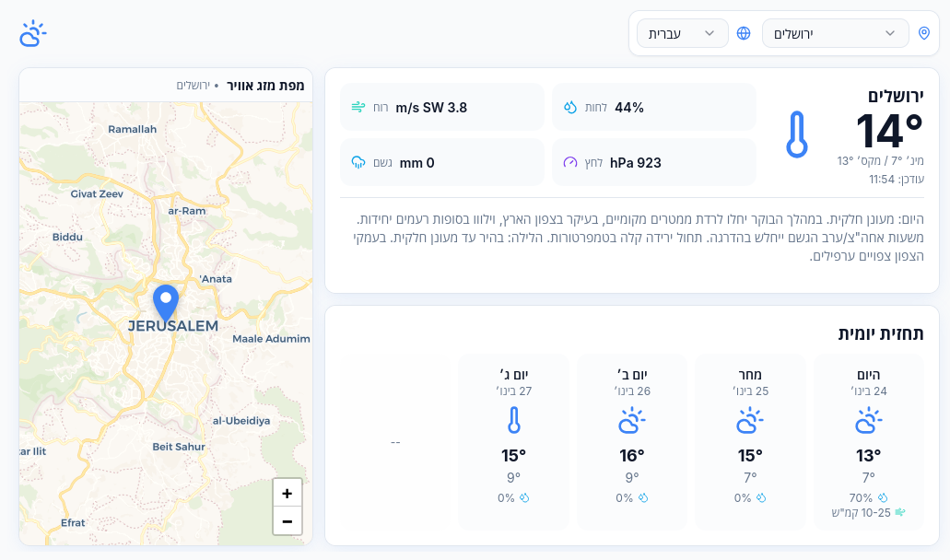Screen dimensions: 950x560
Task: Click the partly cloudy icon on today's card
Action: pos(868,421)
